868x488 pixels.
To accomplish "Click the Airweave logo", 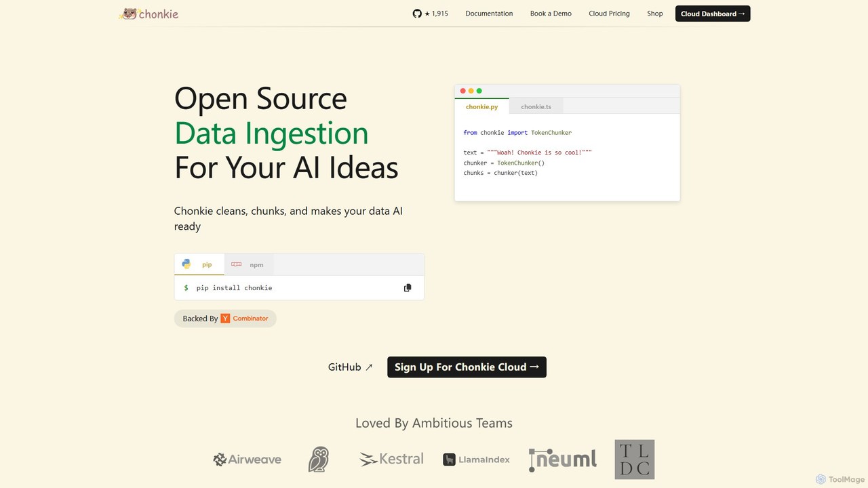I will (247, 460).
